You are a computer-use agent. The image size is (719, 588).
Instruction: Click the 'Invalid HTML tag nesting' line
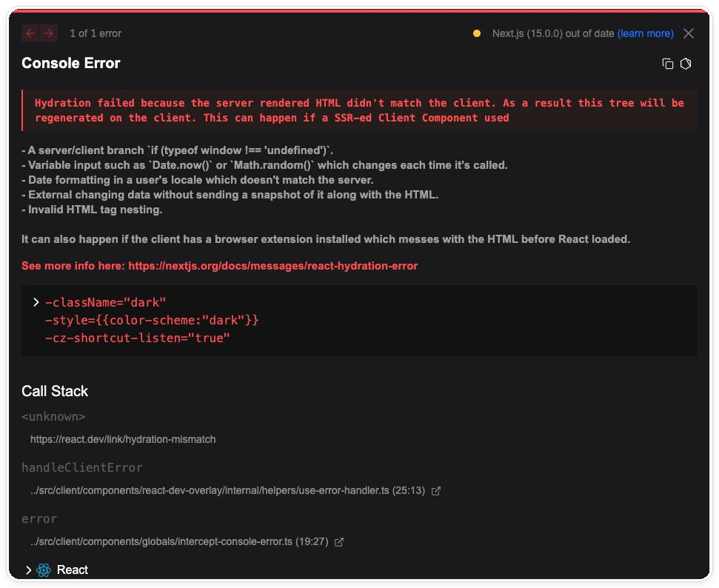pyautogui.click(x=92, y=210)
